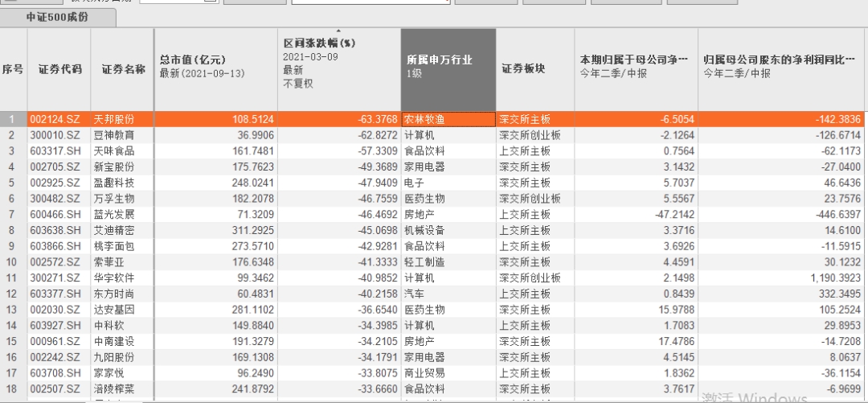Viewport: 868px width, 403px height.
Task: Click the 达安基因 name cell
Action: click(122, 310)
